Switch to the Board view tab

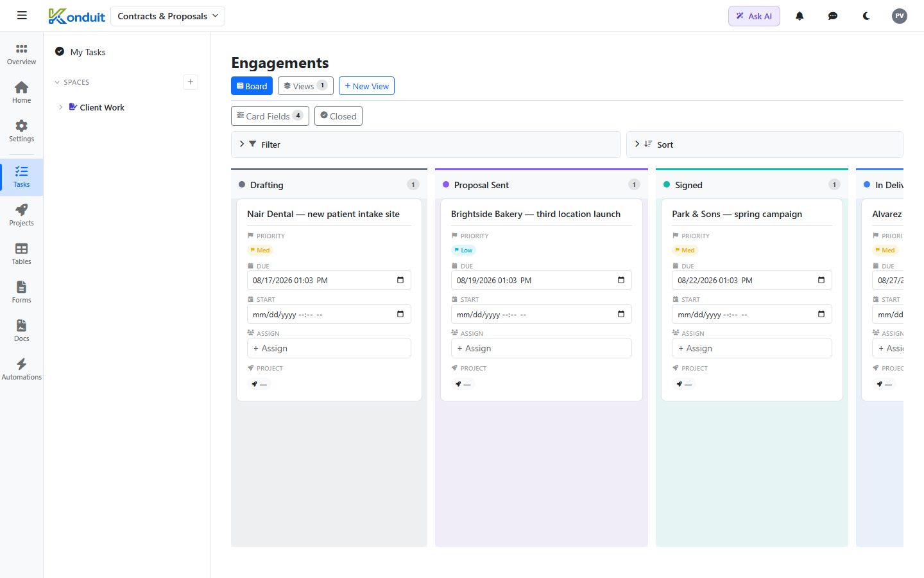[252, 86]
